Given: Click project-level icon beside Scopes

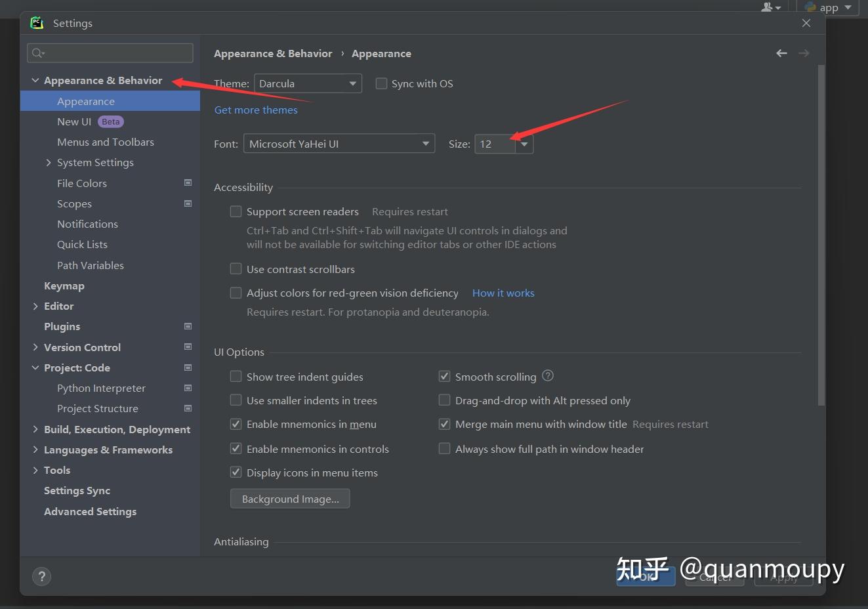Looking at the screenshot, I should point(188,203).
